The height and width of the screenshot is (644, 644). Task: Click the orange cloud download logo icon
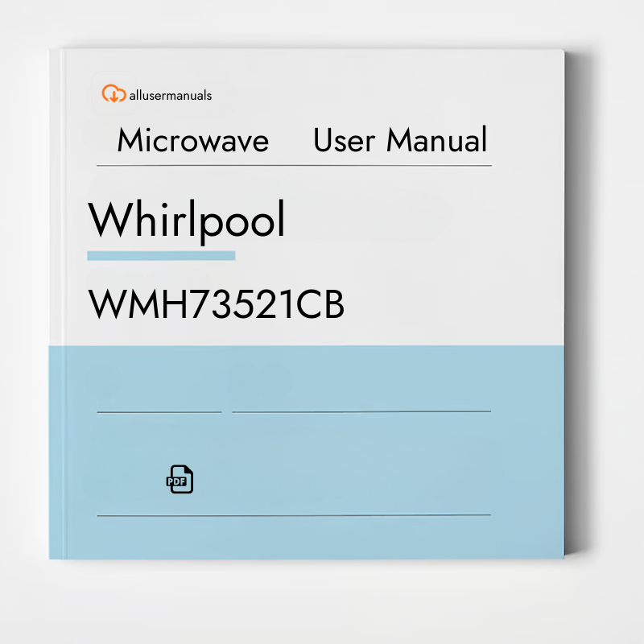(x=114, y=93)
